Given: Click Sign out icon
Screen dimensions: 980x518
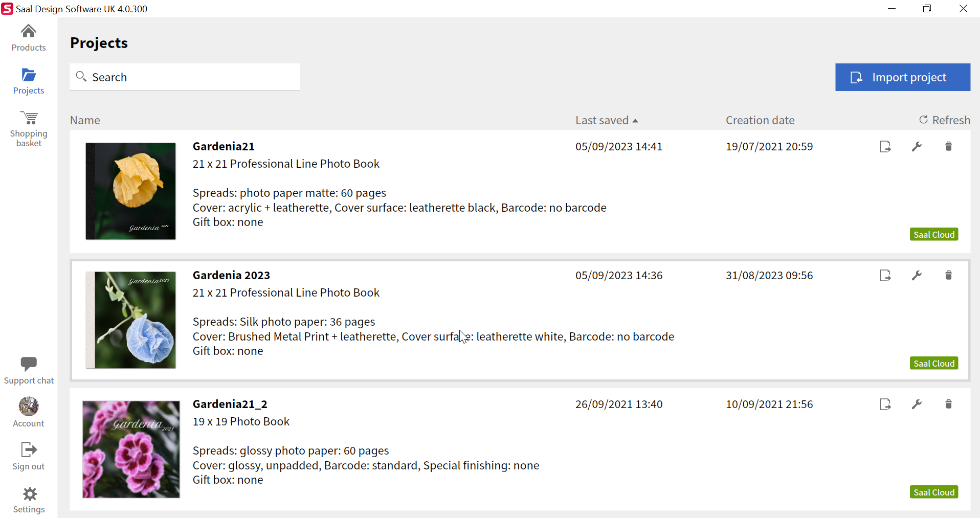Looking at the screenshot, I should (x=29, y=450).
